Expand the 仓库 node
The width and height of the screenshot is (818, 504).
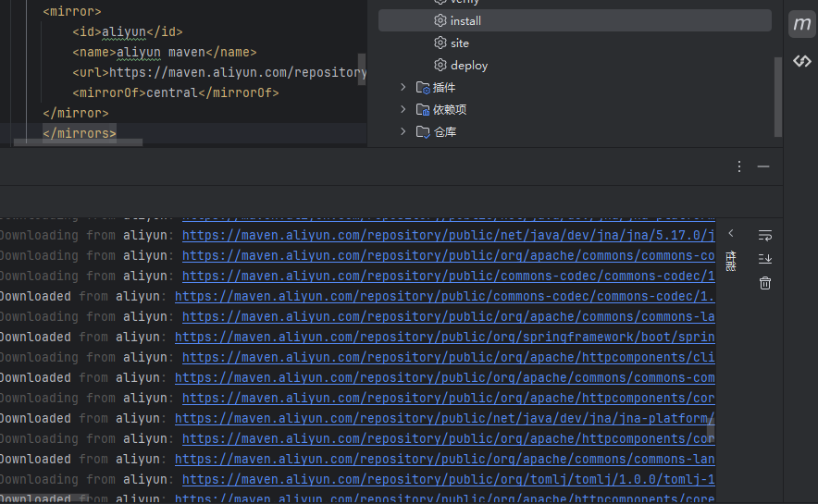pos(403,131)
